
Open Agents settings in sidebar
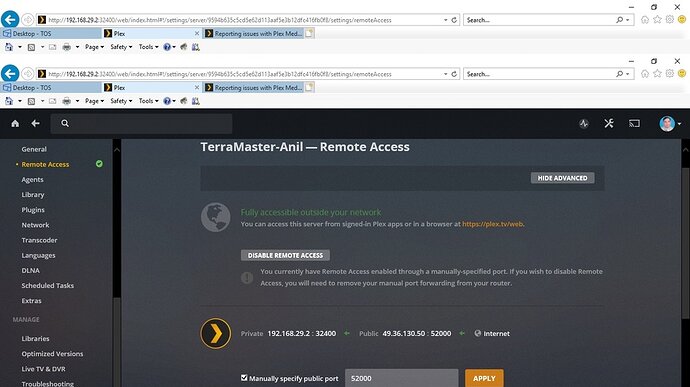coord(32,180)
